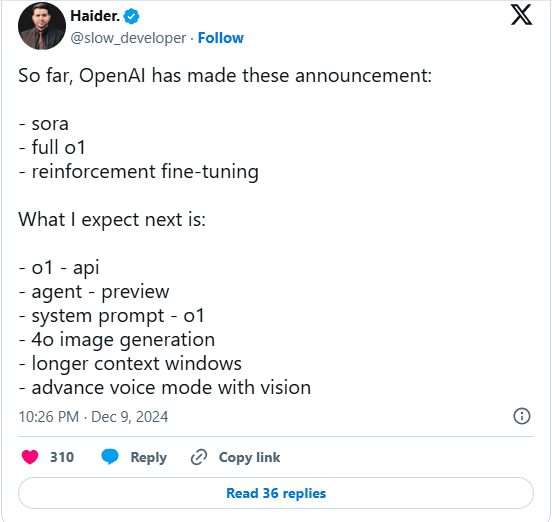This screenshot has width=552, height=522.
Task: Open the @slow_developer handle
Action: [128, 38]
